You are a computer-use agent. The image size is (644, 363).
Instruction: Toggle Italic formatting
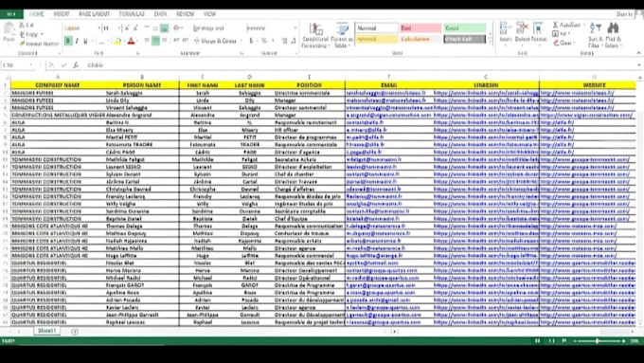[x=77, y=41]
